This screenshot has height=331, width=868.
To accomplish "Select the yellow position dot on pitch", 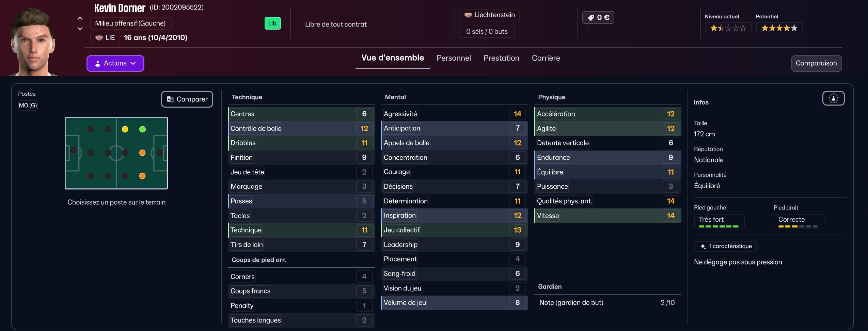I will [125, 129].
